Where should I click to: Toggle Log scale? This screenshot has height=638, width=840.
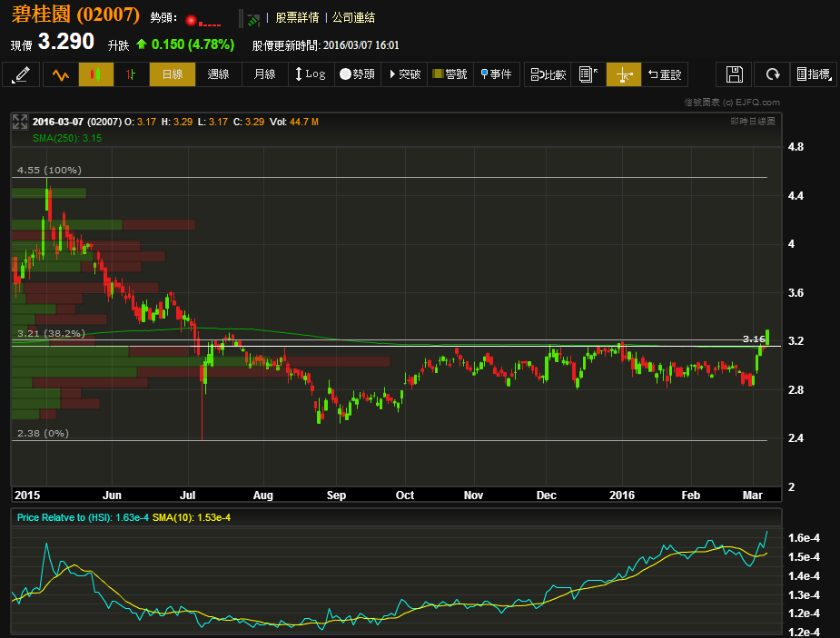309,74
